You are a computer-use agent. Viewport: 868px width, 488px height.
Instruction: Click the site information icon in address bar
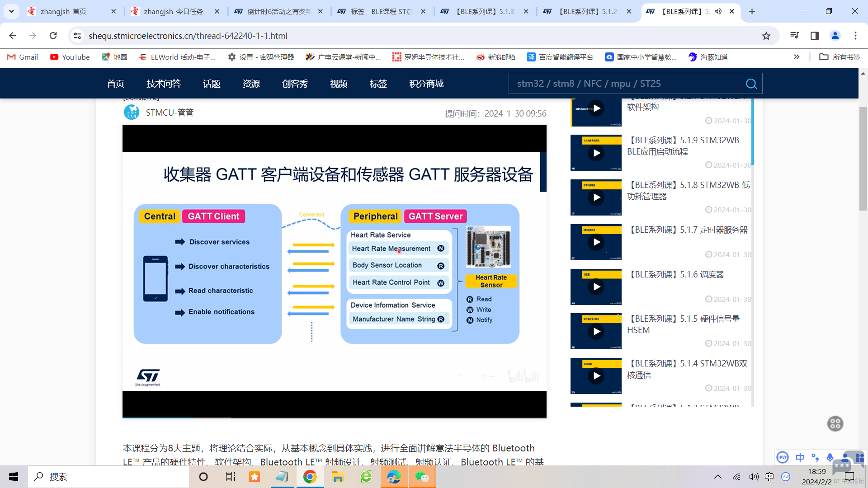click(77, 36)
